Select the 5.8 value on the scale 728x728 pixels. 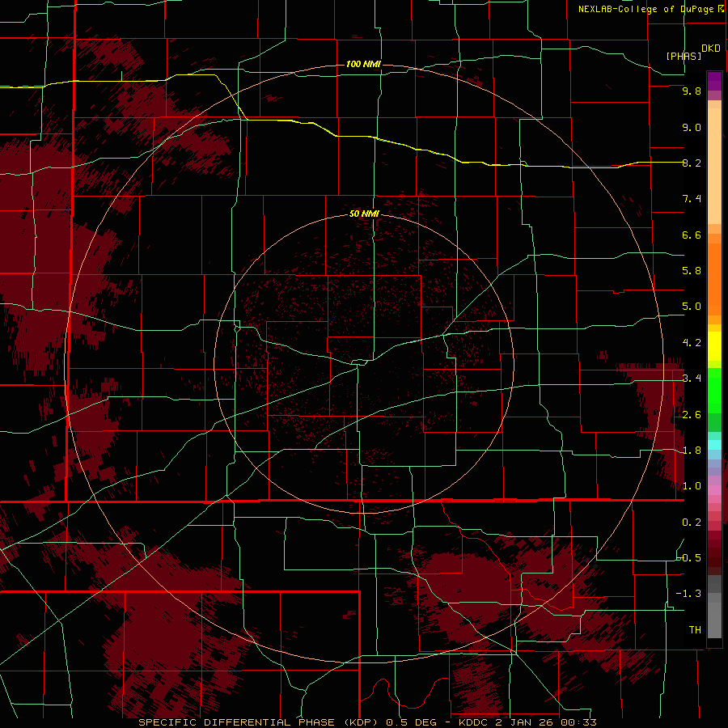point(692,271)
